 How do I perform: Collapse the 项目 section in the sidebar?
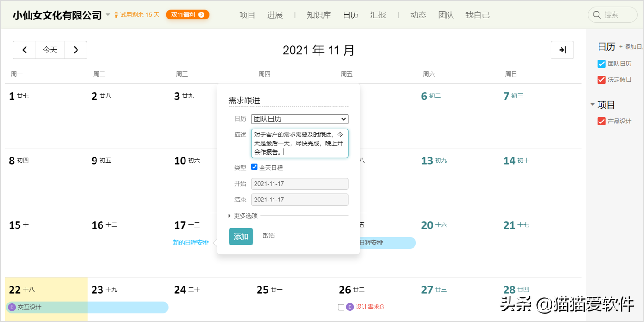tap(593, 104)
